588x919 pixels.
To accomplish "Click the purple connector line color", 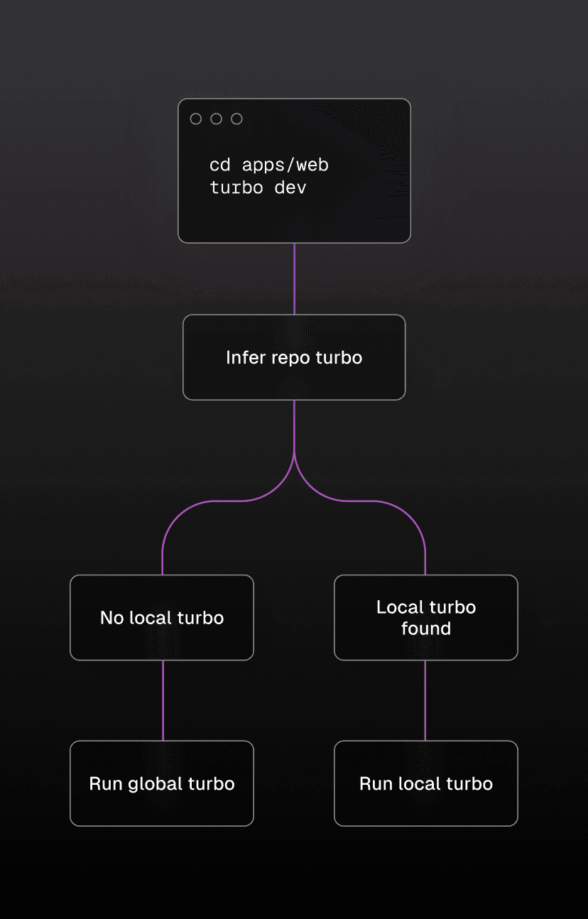I will [x=294, y=426].
